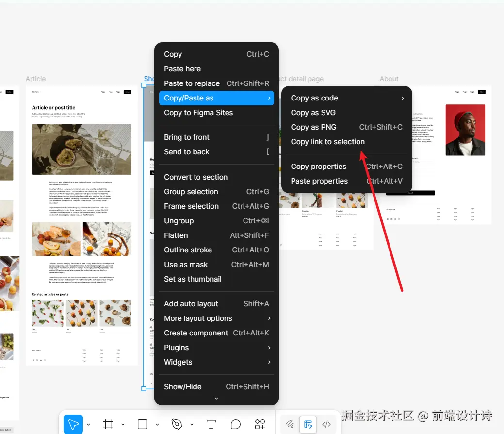Choose Group selection
504x434 pixels.
pyautogui.click(x=216, y=192)
